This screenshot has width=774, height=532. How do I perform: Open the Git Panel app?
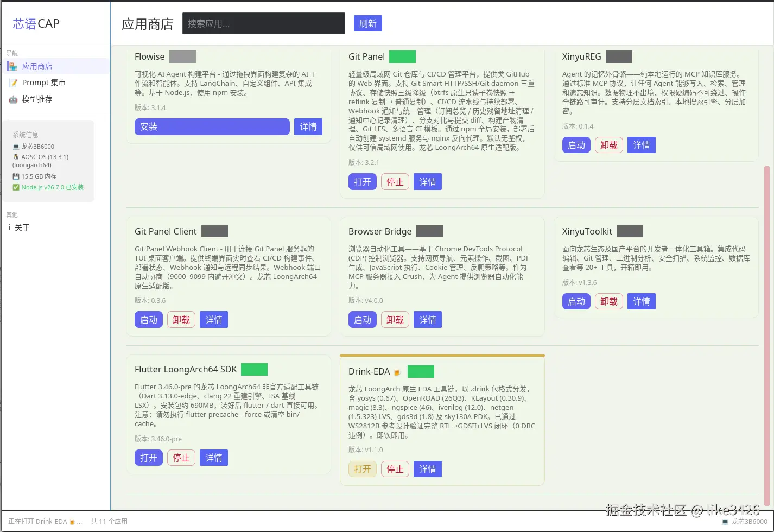(x=363, y=182)
